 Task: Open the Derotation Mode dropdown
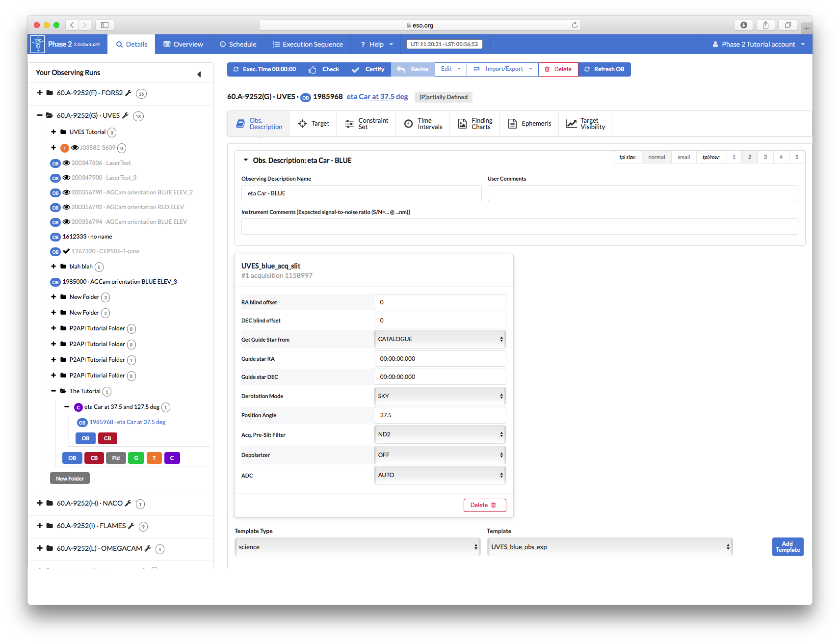click(x=440, y=396)
